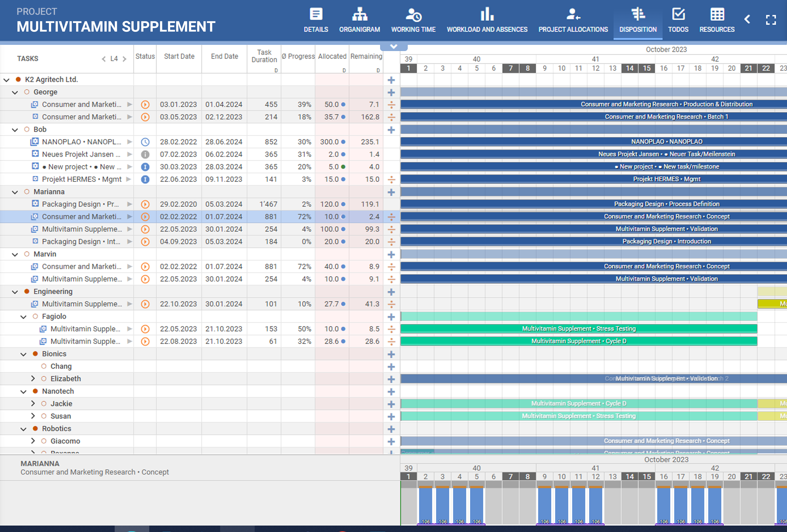Click Task Duration column header
Viewport: 787px width, 532px height.
point(264,56)
